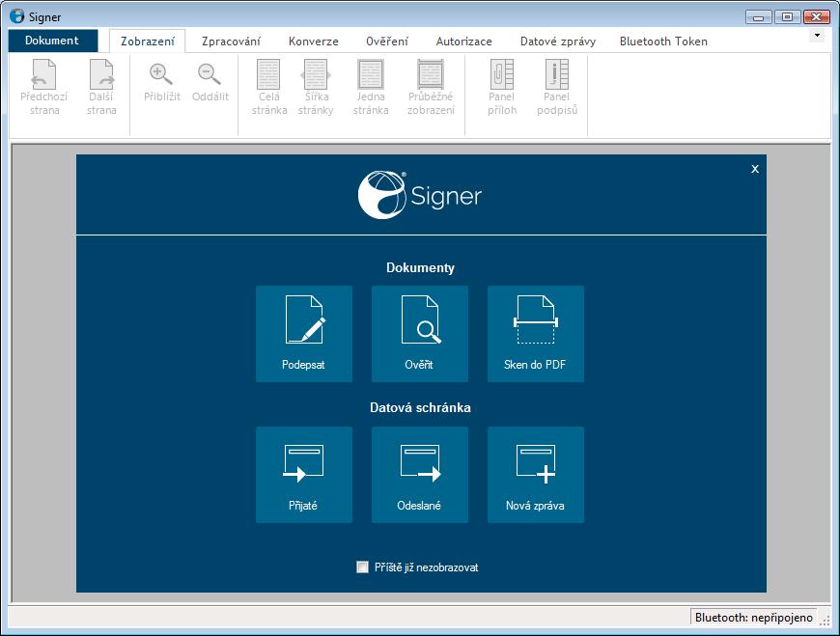This screenshot has height=636, width=840.
Task: Click Bluetooth: nepřipojeno status
Action: [753, 618]
